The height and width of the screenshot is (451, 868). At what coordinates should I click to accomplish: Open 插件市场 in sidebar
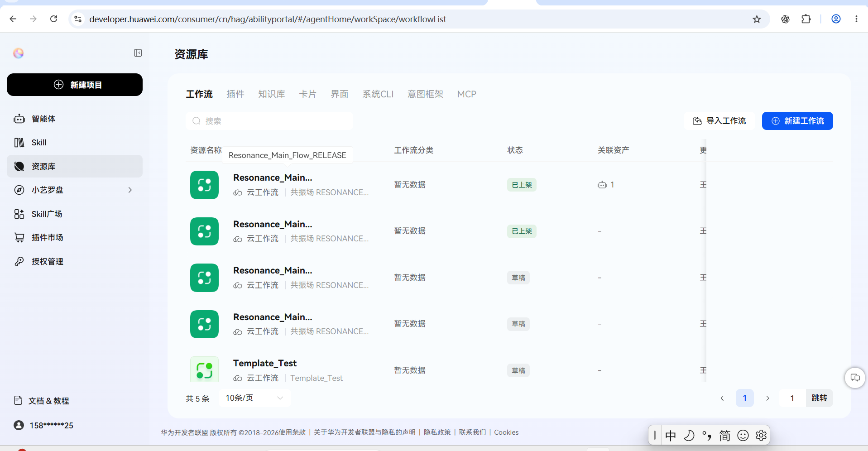pyautogui.click(x=75, y=238)
